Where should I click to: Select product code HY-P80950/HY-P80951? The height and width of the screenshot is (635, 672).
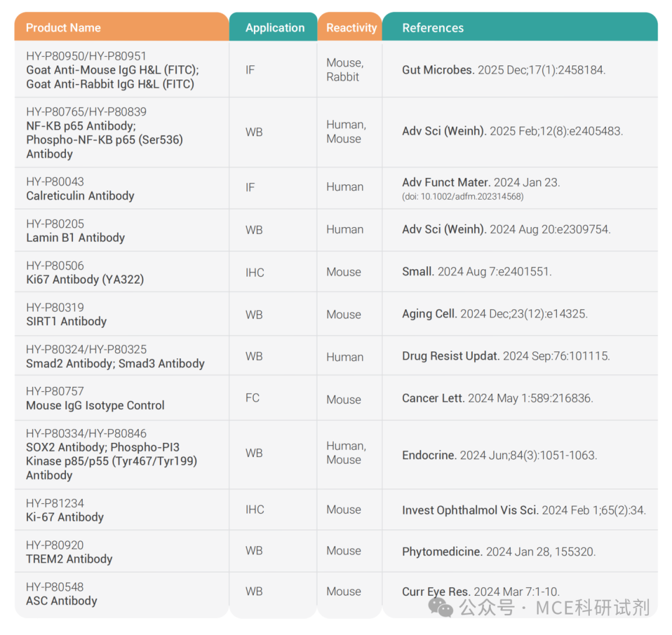click(x=86, y=56)
